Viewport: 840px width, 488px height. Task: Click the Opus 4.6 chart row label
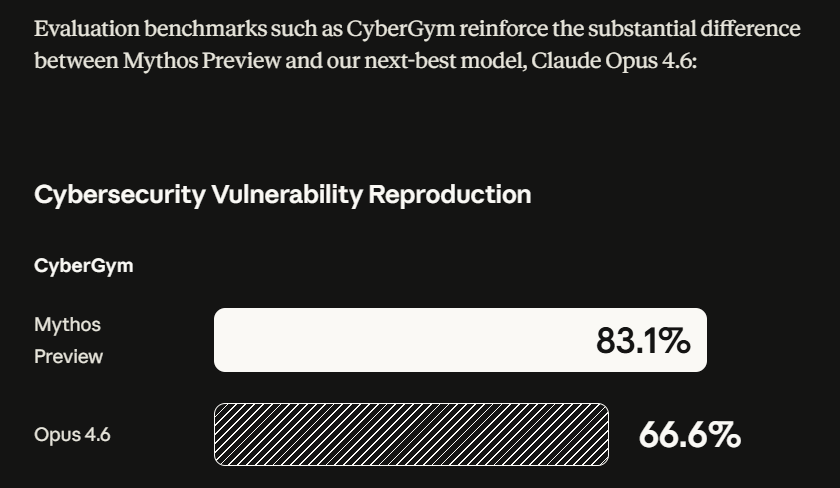coord(72,435)
